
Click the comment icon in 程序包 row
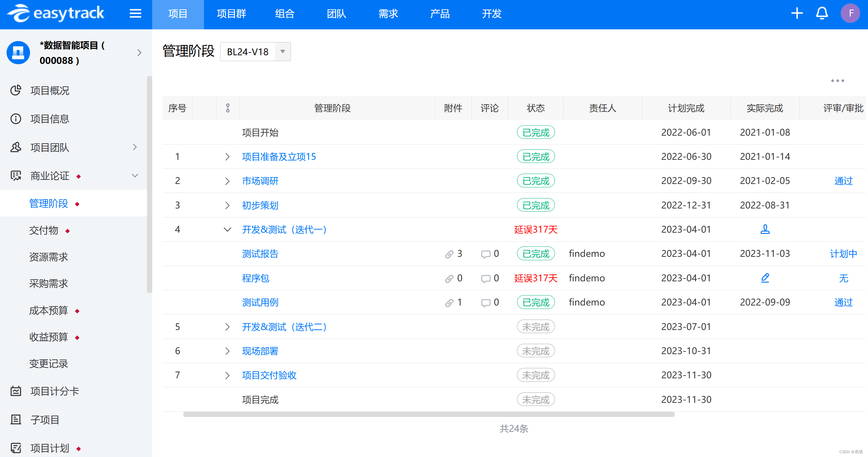pos(486,279)
